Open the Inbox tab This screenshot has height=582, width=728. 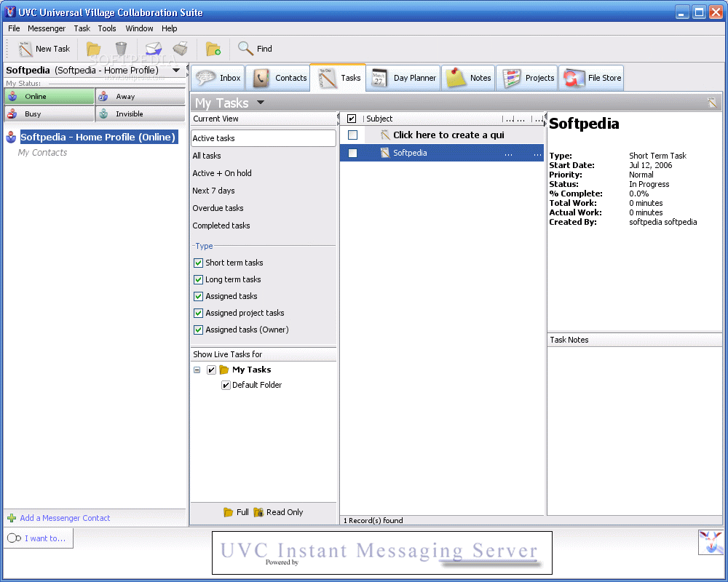coord(218,78)
